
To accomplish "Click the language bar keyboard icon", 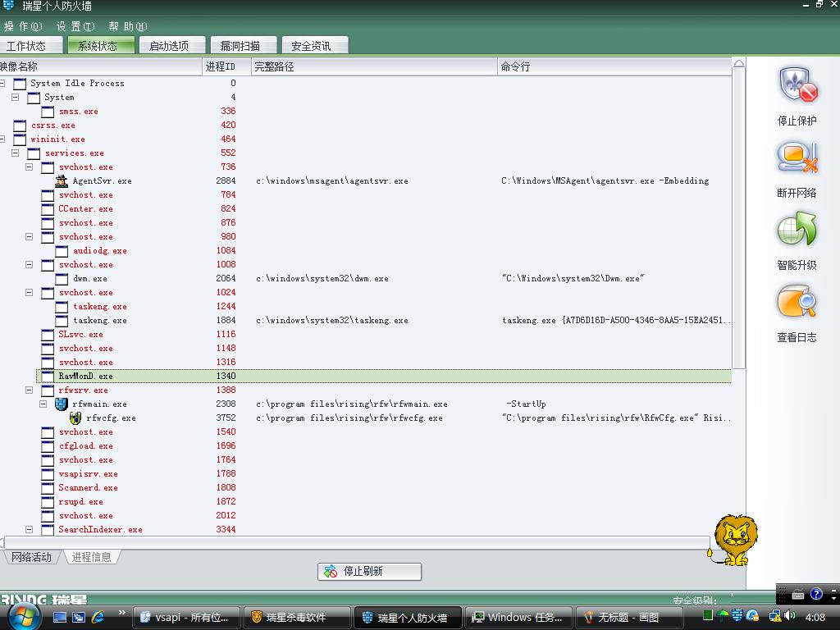I will click(x=798, y=595).
